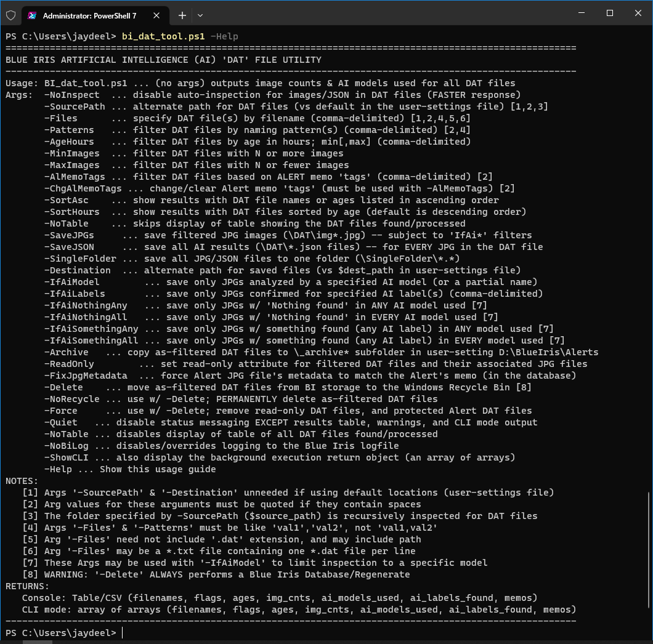The height and width of the screenshot is (644, 653).
Task: Click the bottom prompt input cursor
Action: [123, 633]
